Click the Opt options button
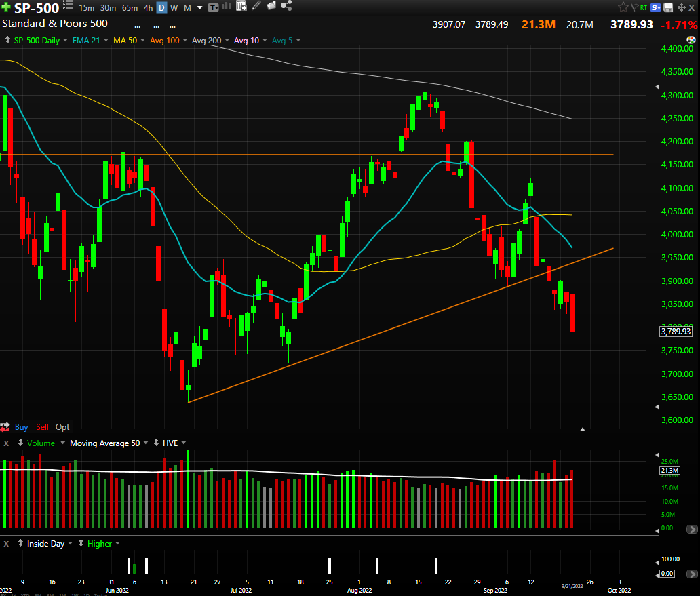 click(62, 427)
